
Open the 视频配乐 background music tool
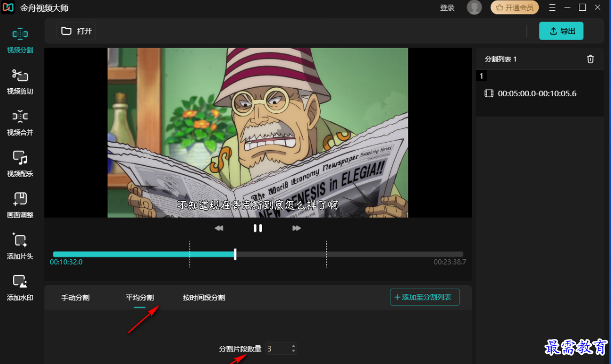coord(20,164)
